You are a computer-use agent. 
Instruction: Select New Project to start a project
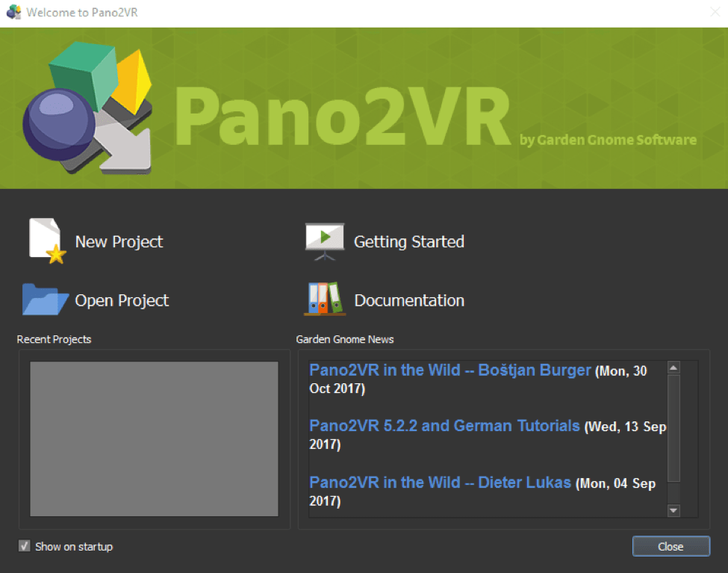pos(118,241)
